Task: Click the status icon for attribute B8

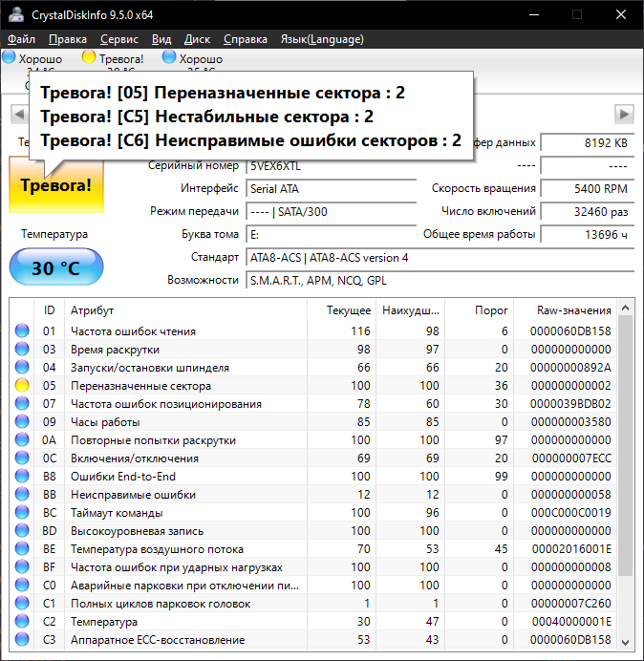Action: 22,476
